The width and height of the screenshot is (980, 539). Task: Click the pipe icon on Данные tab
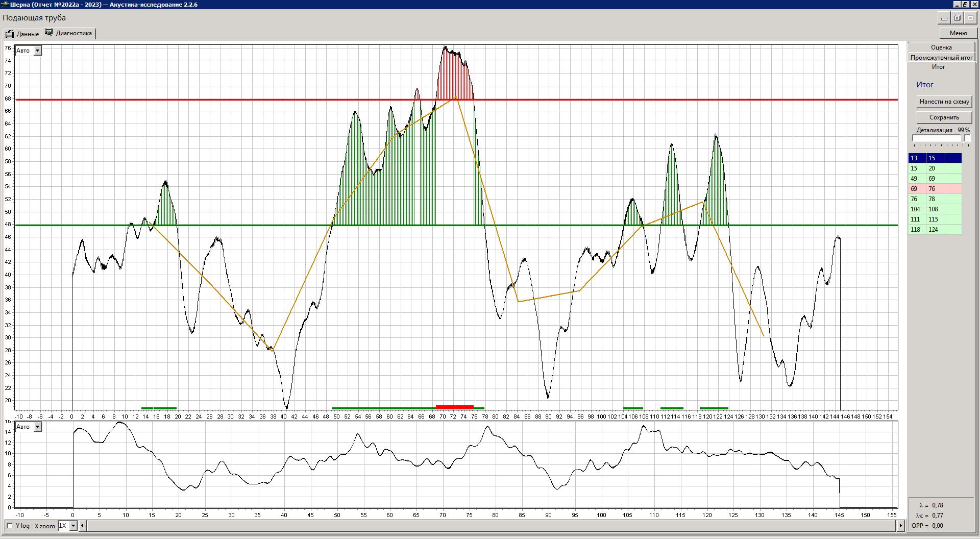click(10, 34)
